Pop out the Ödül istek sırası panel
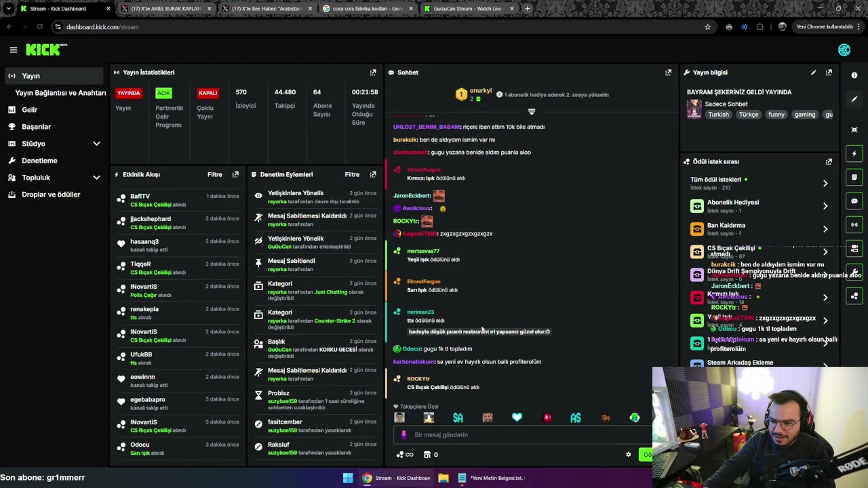Viewport: 868px width, 488px height. [829, 162]
